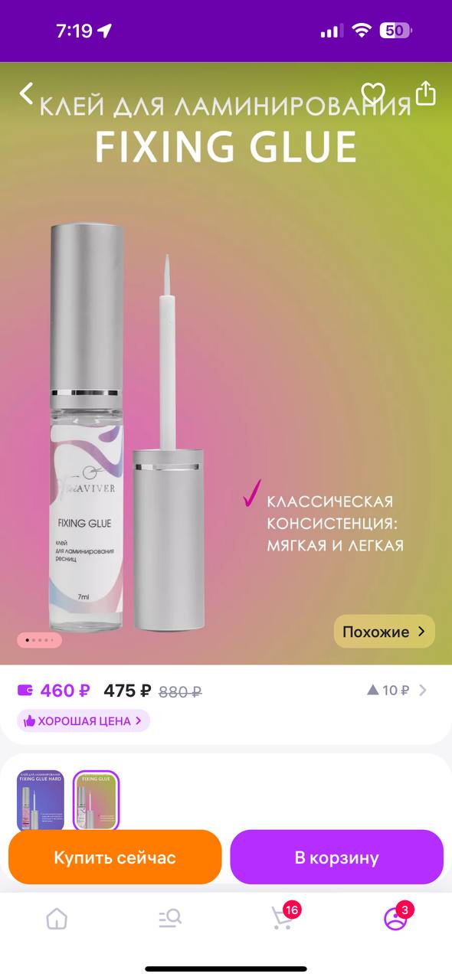Expand price history chevron beside 10 ₽
The image size is (452, 980).
click(x=422, y=690)
